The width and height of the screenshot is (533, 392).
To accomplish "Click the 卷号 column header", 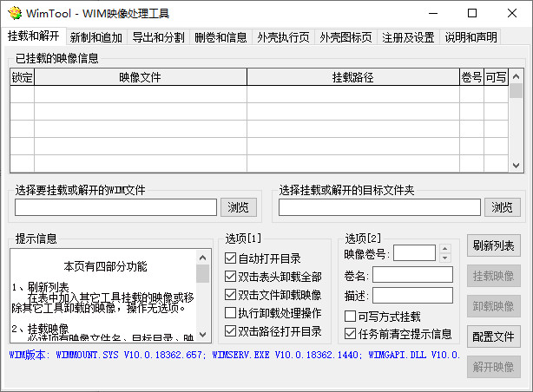I will point(471,77).
